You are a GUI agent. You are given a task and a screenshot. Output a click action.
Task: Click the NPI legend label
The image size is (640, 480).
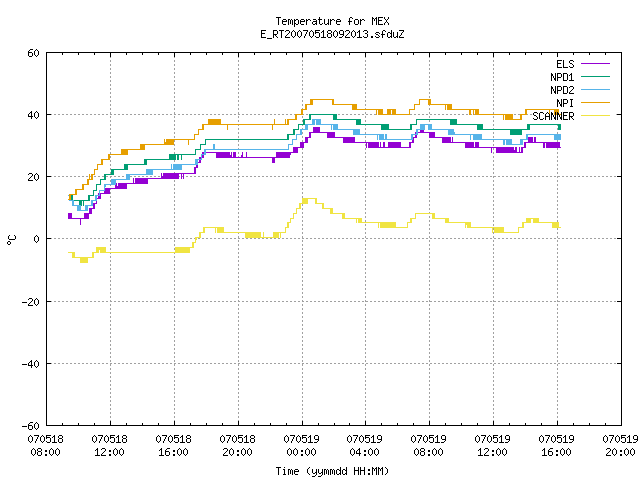pyautogui.click(x=565, y=103)
